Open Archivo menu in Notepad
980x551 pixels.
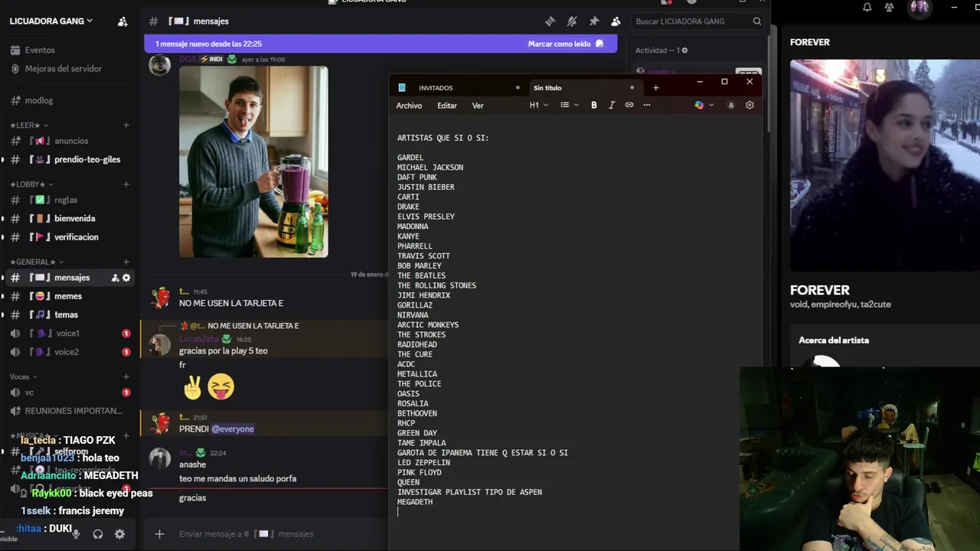coord(409,106)
